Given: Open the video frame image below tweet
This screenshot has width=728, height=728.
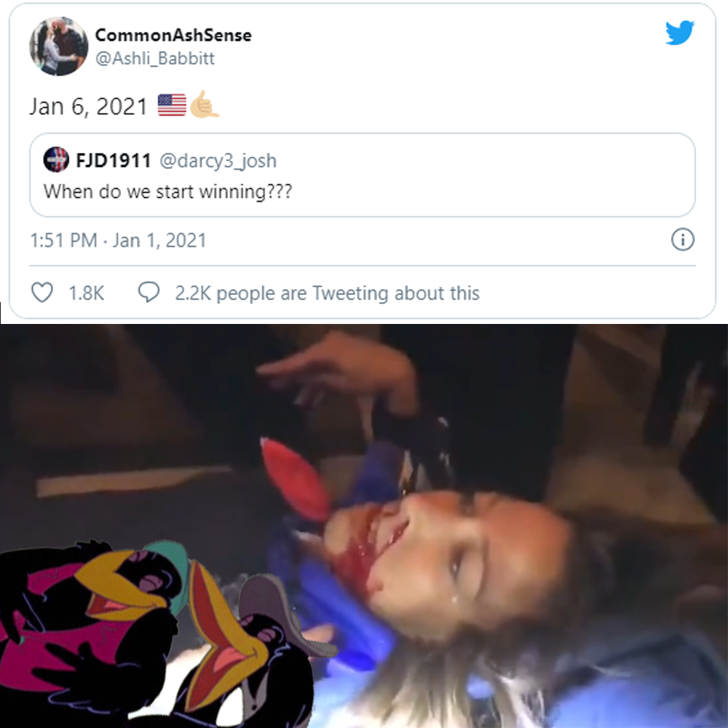Looking at the screenshot, I should [364, 526].
